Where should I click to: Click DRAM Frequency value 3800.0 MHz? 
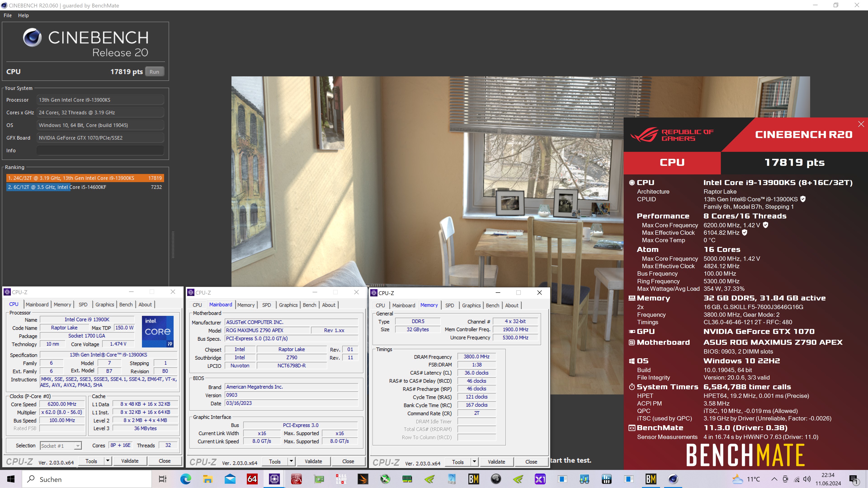pyautogui.click(x=476, y=356)
